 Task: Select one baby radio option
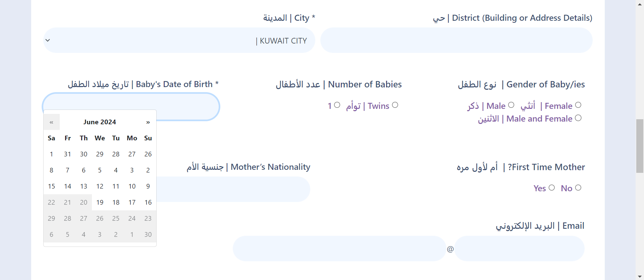337,105
